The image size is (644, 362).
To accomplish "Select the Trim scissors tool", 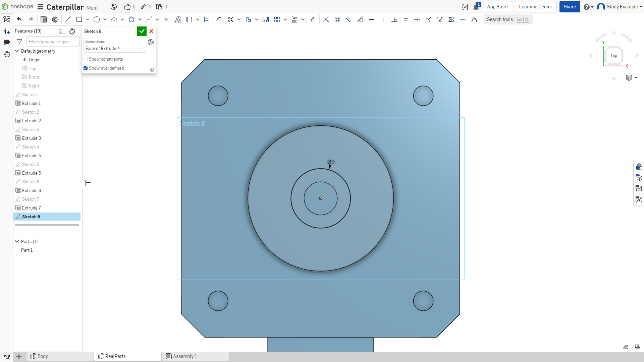I will tap(231, 19).
